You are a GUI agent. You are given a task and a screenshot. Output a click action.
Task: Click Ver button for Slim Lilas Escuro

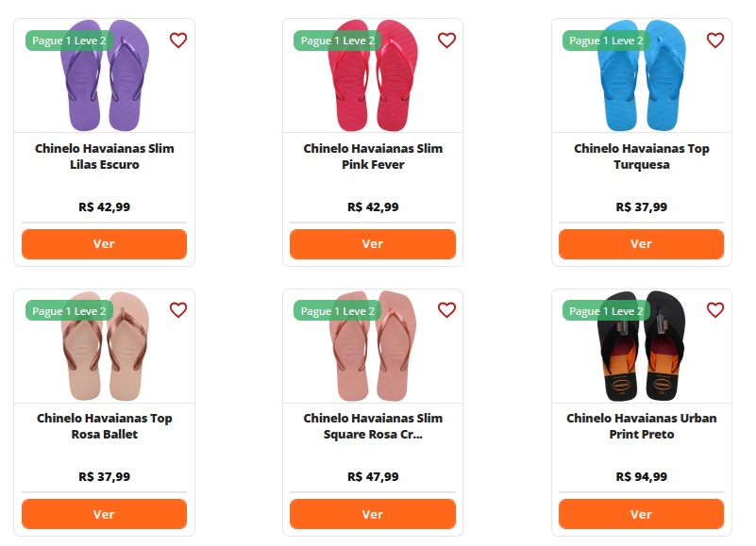pos(104,243)
